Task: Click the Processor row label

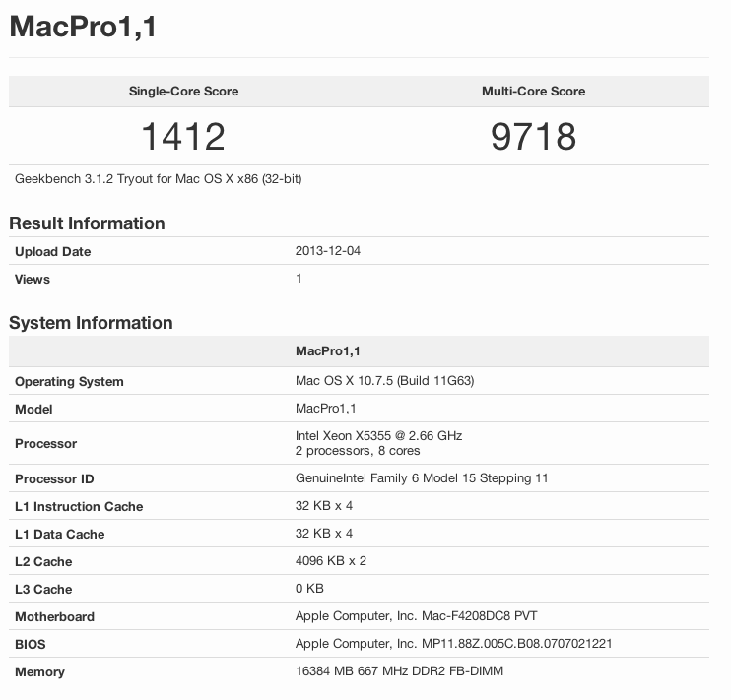Action: pos(45,443)
